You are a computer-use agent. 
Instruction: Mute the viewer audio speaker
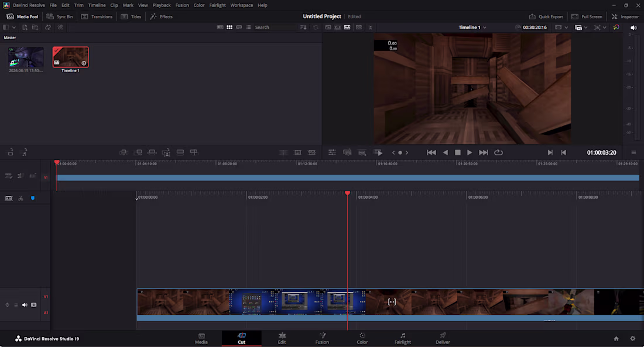[633, 28]
